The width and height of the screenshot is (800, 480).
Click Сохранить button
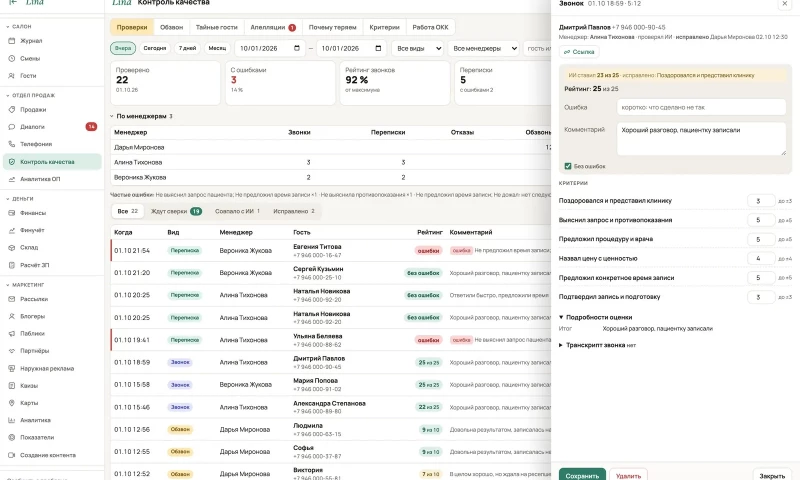(x=582, y=475)
